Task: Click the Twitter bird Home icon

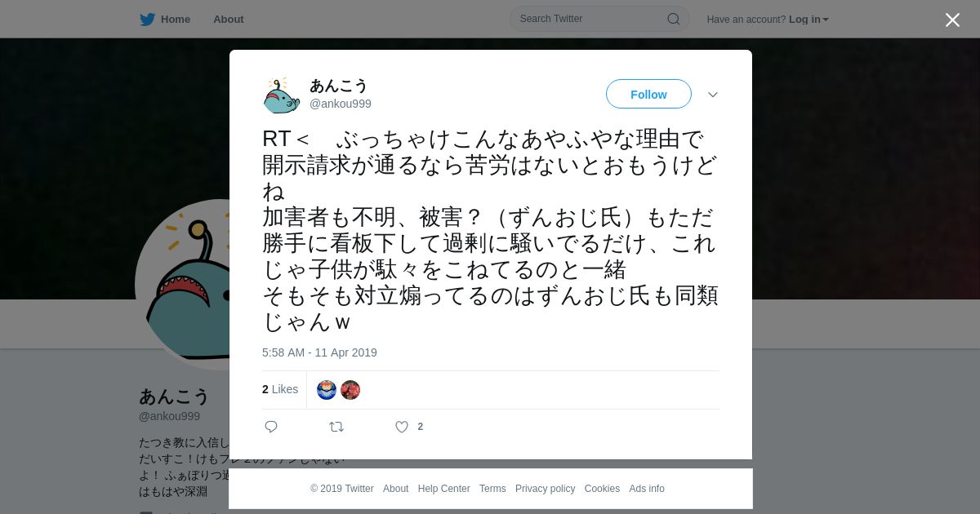Action: click(x=147, y=20)
